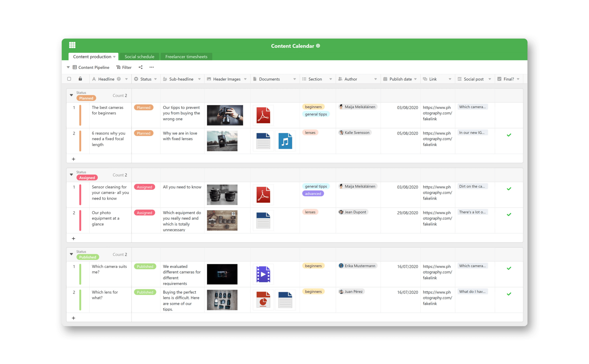Open the more options ellipsis menu
Viewport: 589px width, 364px height.
[152, 67]
